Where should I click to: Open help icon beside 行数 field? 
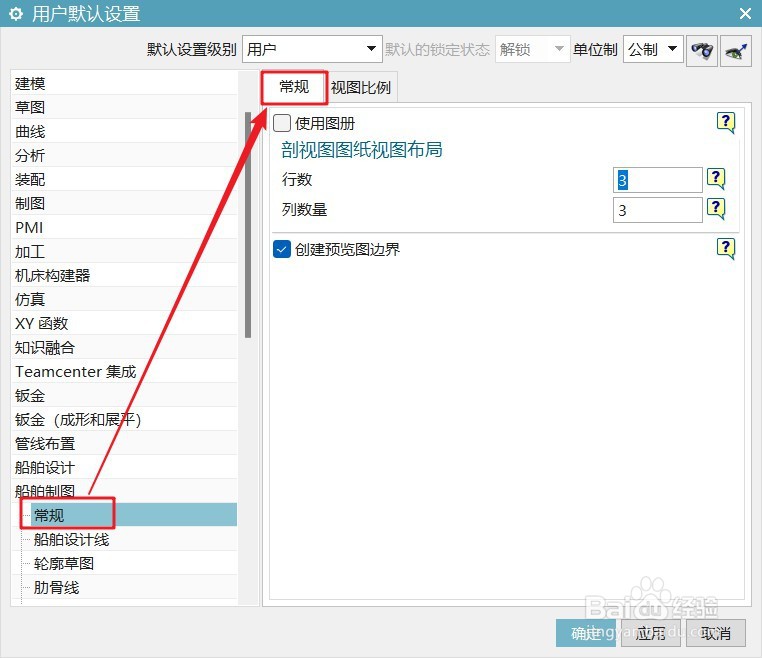[716, 178]
